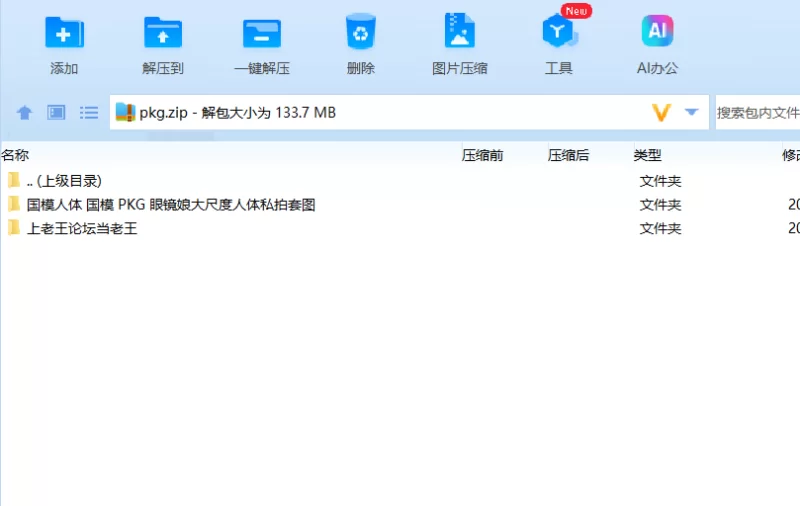
Task: Click the up arrow to go up one level
Action: (x=24, y=113)
